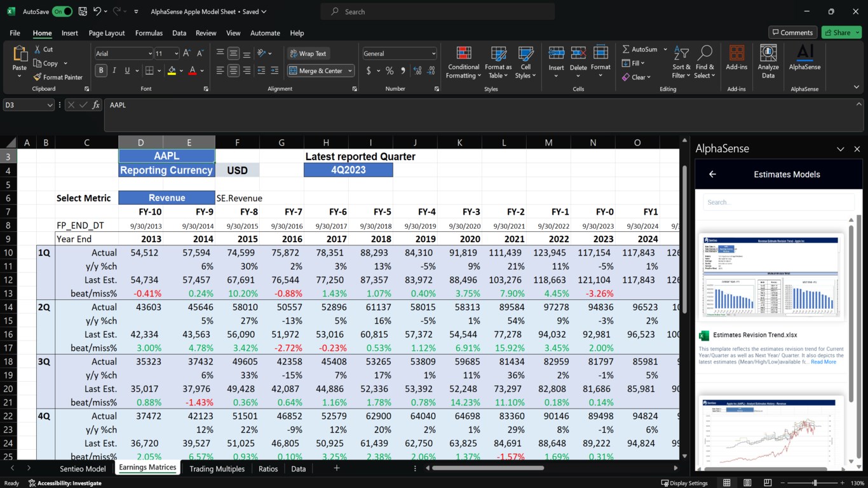Open the File menu
This screenshot has width=868, height=488.
15,33
